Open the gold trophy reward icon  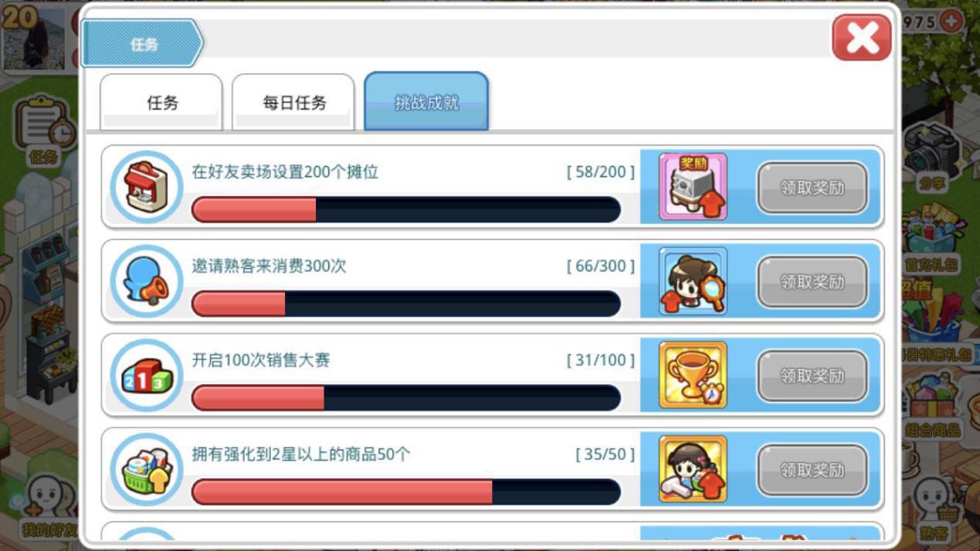pyautogui.click(x=693, y=376)
